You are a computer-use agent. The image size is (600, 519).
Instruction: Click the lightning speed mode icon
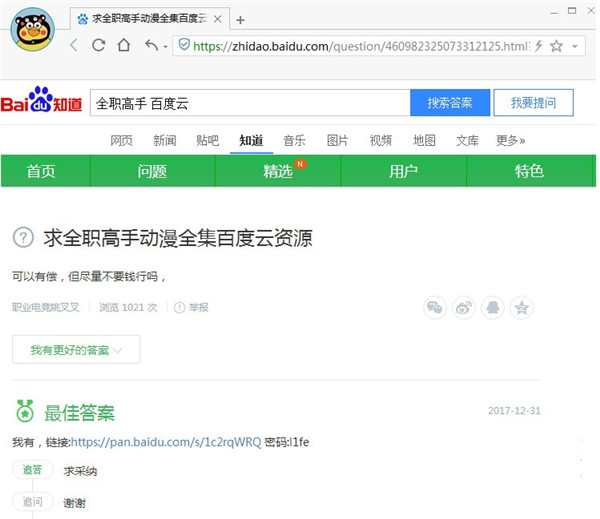click(x=539, y=46)
